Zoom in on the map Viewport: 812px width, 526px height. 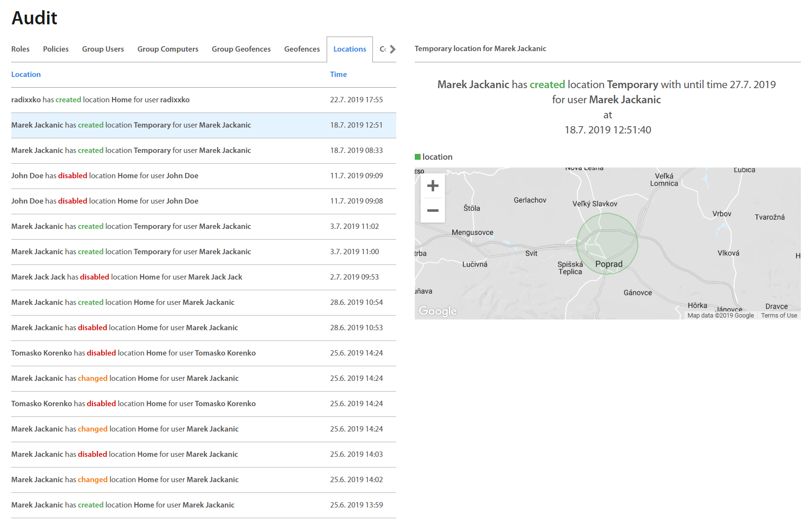pos(433,186)
